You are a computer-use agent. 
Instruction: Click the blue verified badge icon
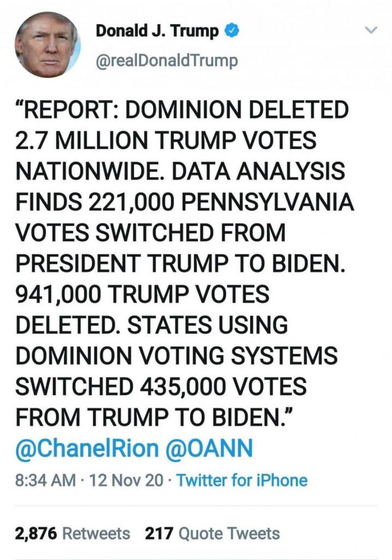pos(231,32)
